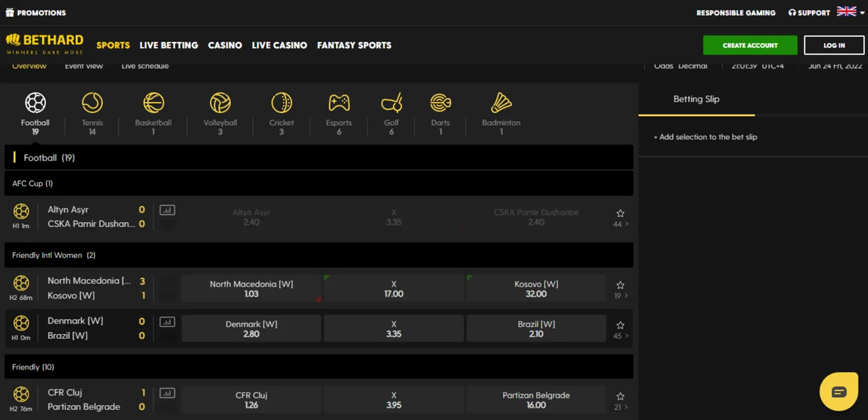
Task: Open stats chart for Altyn Asyr match
Action: click(167, 210)
